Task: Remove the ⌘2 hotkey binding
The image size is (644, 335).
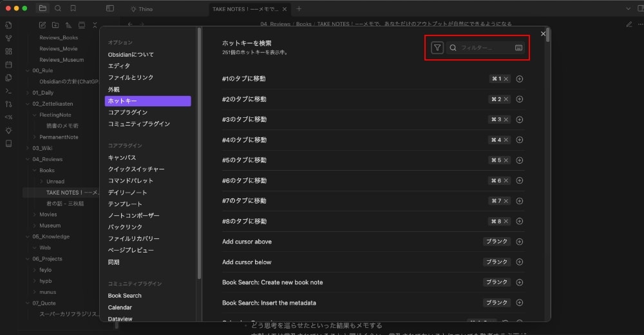Action: click(x=506, y=99)
